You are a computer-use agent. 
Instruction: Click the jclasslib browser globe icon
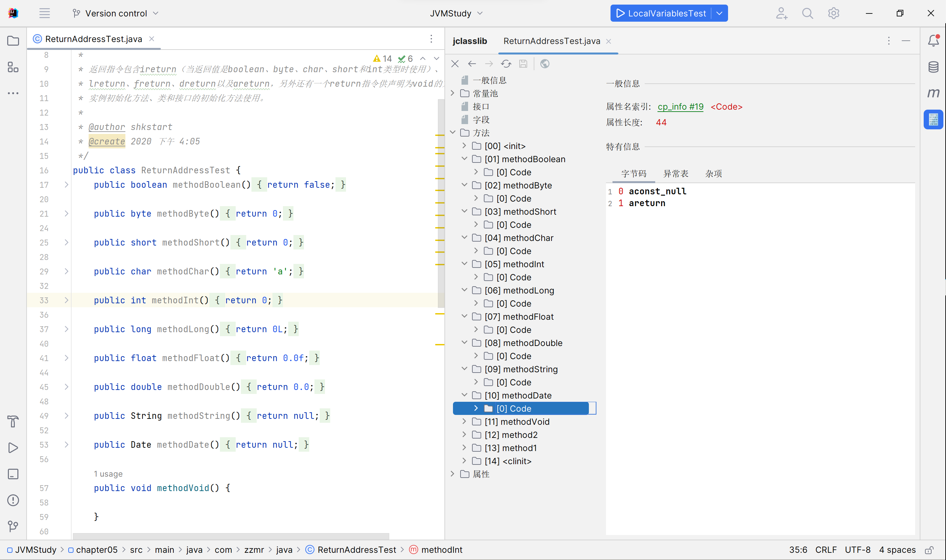[x=545, y=64]
